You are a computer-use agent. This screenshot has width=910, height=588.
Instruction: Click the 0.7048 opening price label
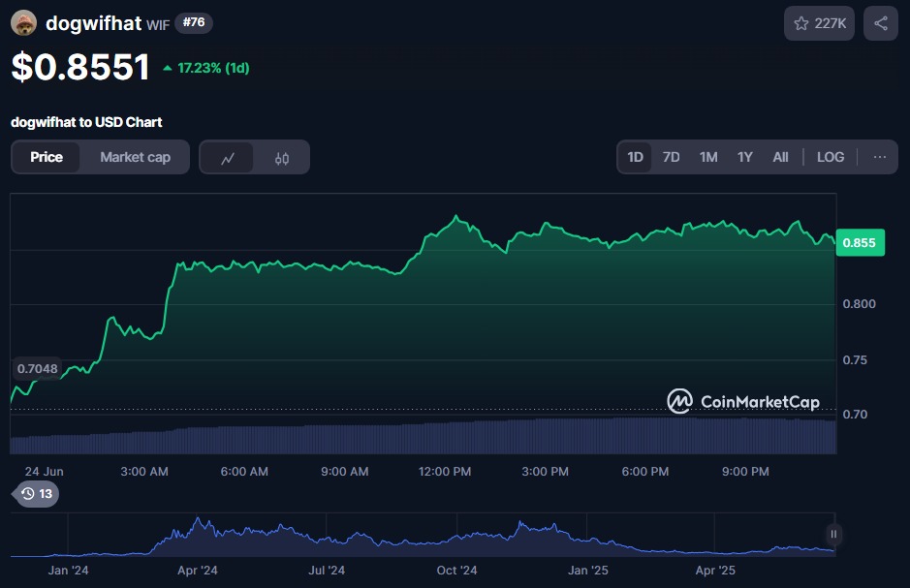click(37, 369)
